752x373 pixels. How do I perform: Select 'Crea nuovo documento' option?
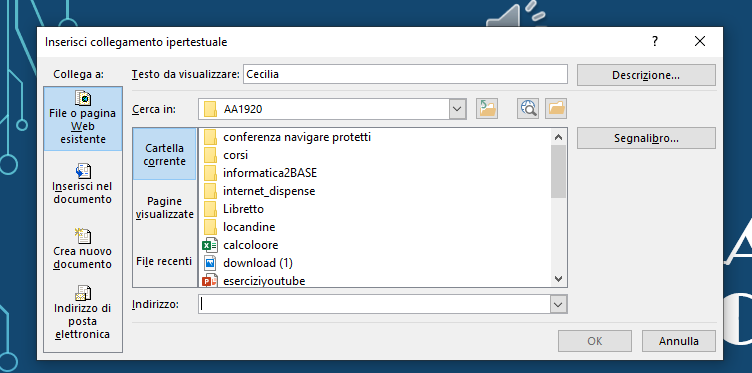[82, 249]
